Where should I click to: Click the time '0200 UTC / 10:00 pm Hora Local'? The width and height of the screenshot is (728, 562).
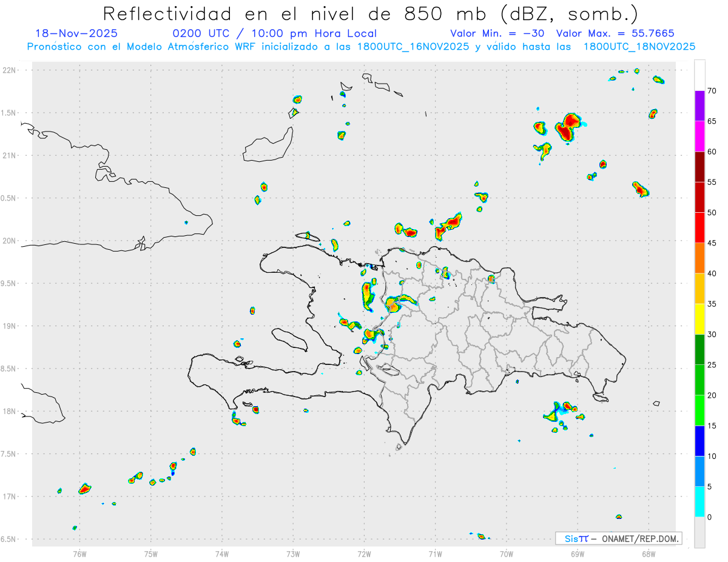point(275,34)
